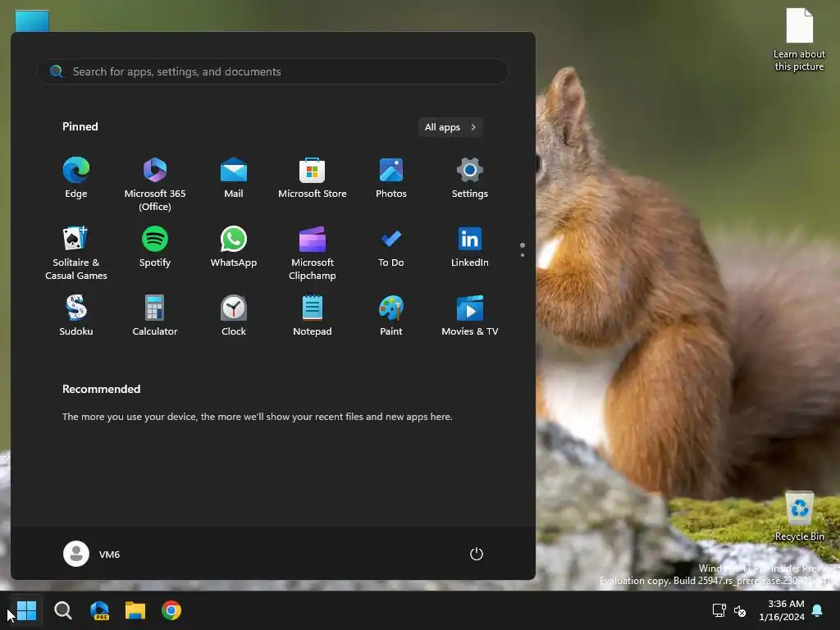Open Microsoft Store from pinned apps

pos(313,178)
